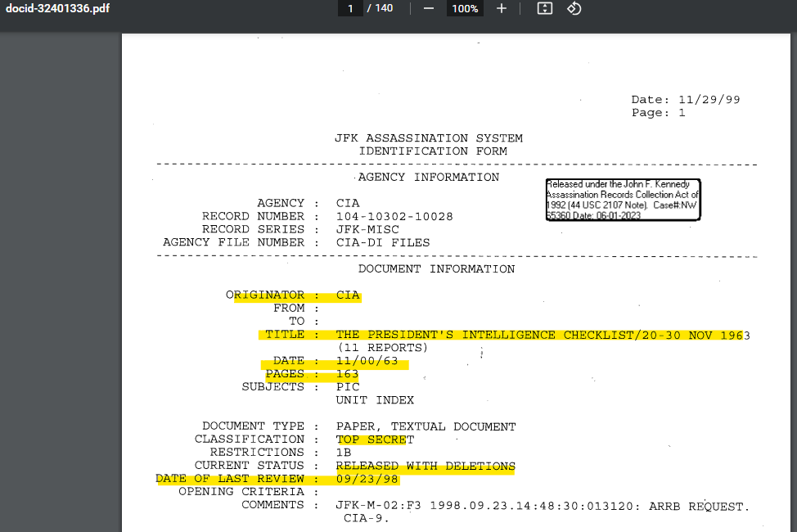Click the subject entry PIC
797x532 pixels.
(x=348, y=387)
